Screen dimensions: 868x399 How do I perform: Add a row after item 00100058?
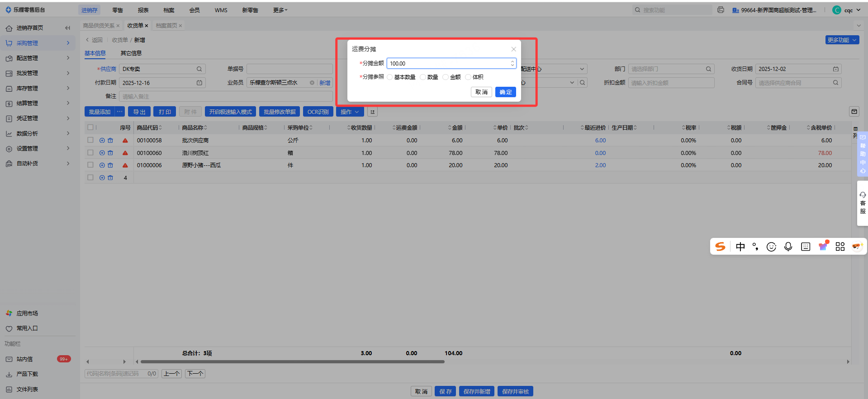pos(102,141)
